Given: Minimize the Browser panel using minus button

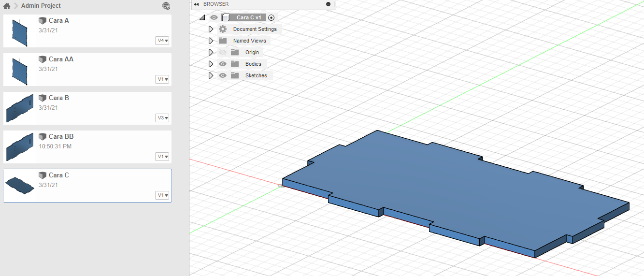Looking at the screenshot, I should click(329, 4).
